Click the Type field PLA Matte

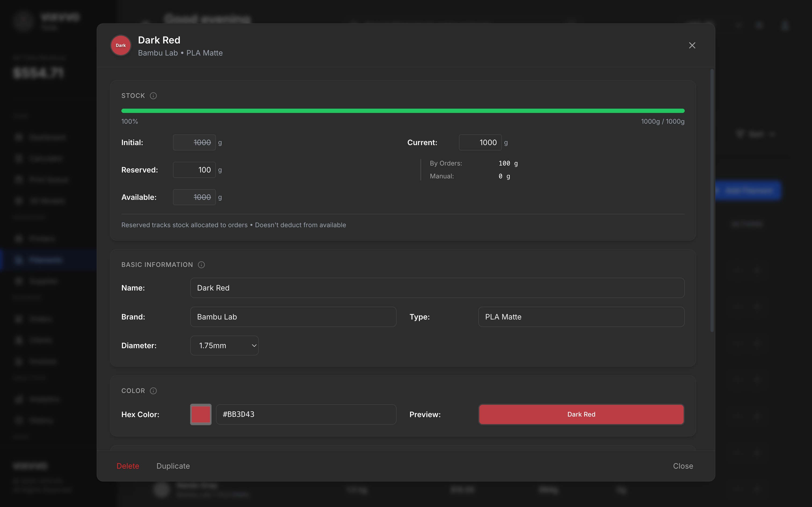coord(581,317)
